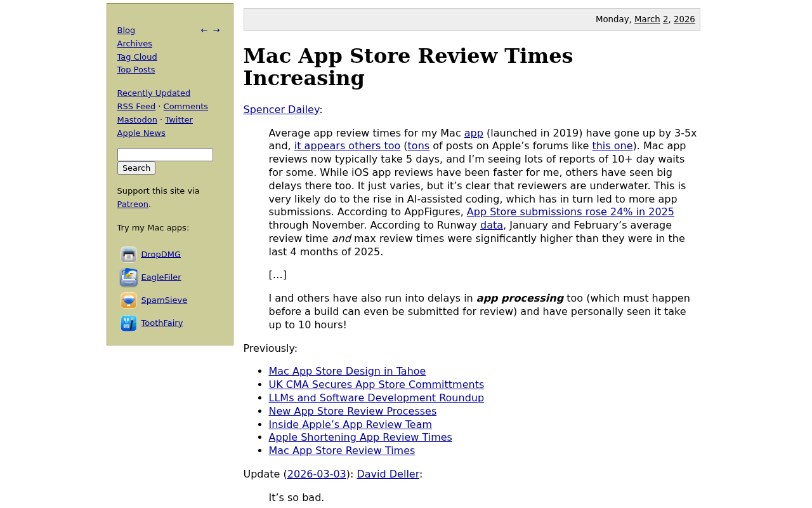812x508 pixels.
Task: Open 'Mac App Store Review Times' list link
Action: click(342, 451)
